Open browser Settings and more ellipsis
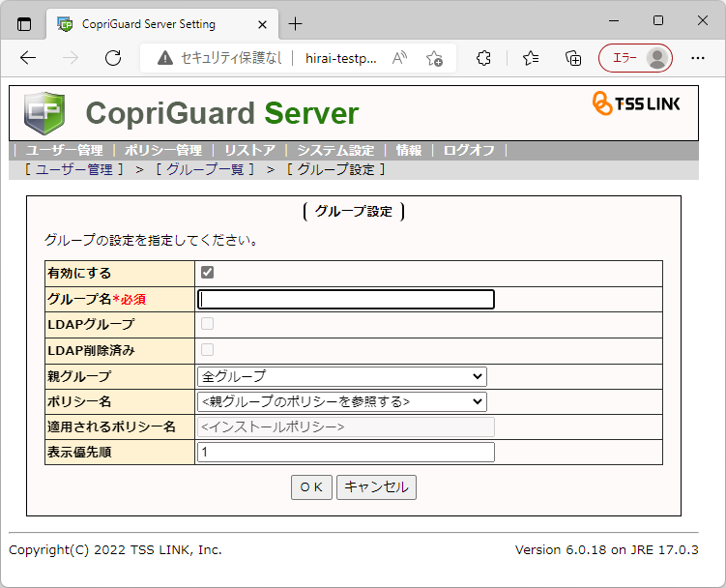Viewport: 726px width, 588px height. [697, 58]
